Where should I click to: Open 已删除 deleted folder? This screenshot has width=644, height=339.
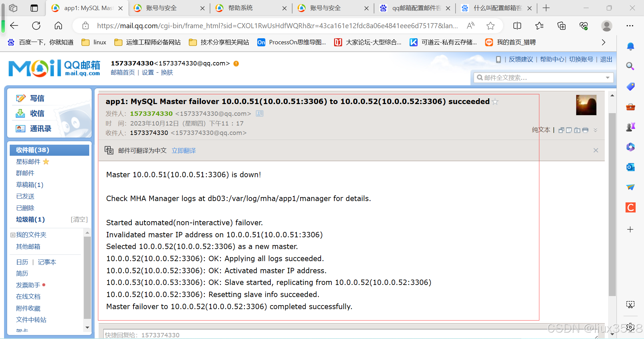[25, 208]
